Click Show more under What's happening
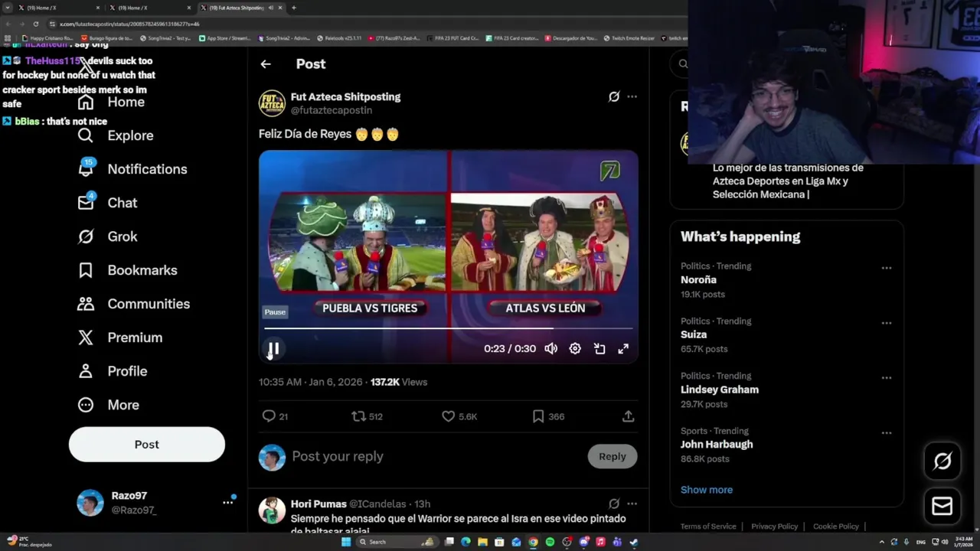980x551 pixels. click(x=707, y=490)
